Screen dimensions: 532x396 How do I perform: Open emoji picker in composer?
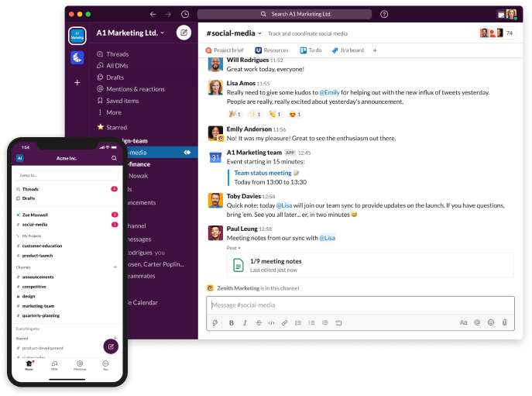[491, 322]
